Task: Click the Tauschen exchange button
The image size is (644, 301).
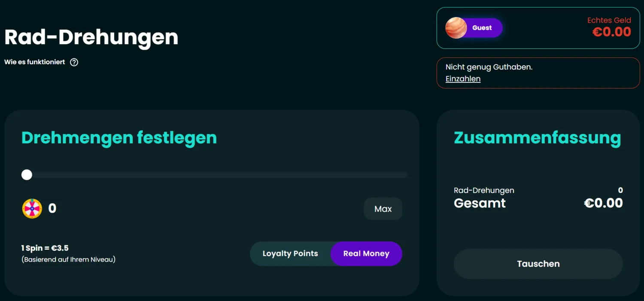Action: point(538,264)
